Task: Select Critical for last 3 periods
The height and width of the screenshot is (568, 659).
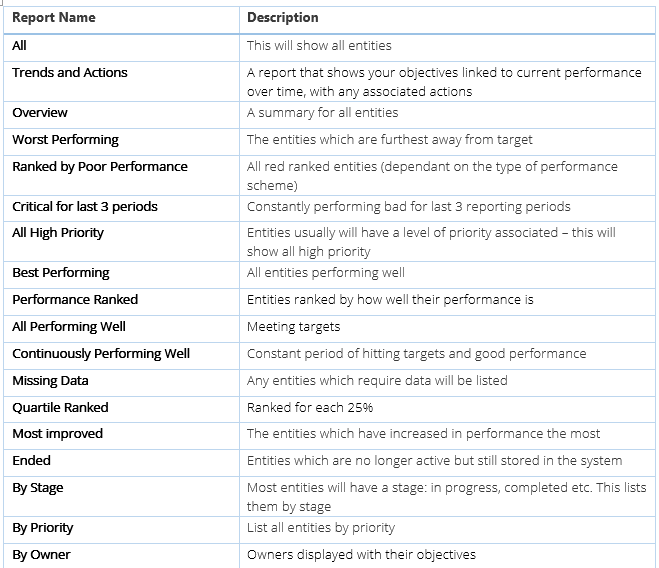Action: pos(85,206)
